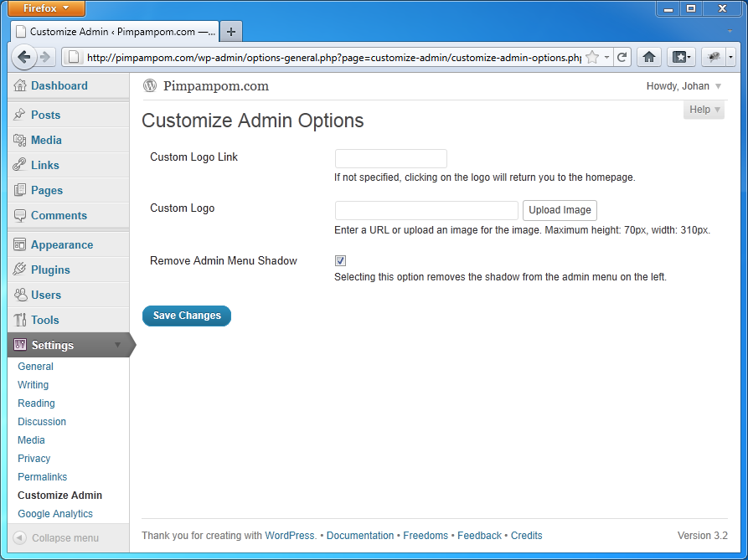Bookmark the page with the star icon
The image size is (748, 560).
pyautogui.click(x=592, y=58)
